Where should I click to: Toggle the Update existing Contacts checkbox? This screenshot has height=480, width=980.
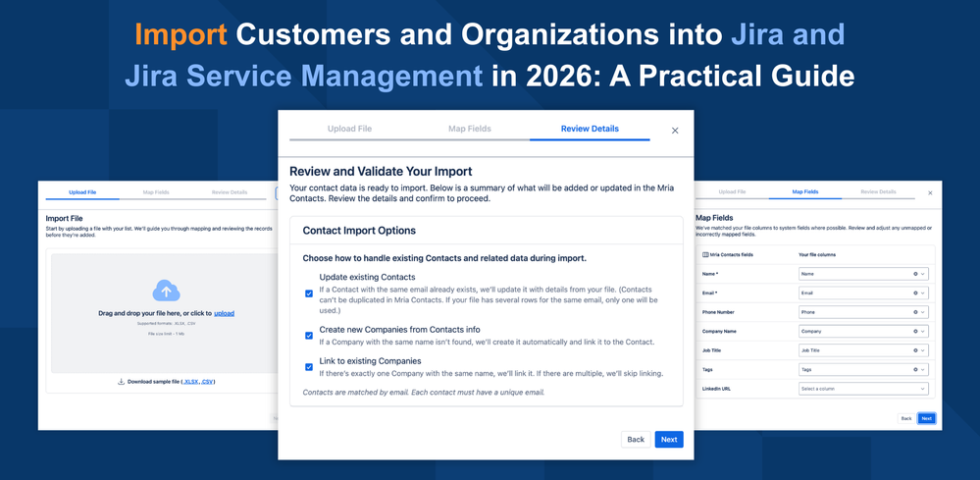pos(309,293)
